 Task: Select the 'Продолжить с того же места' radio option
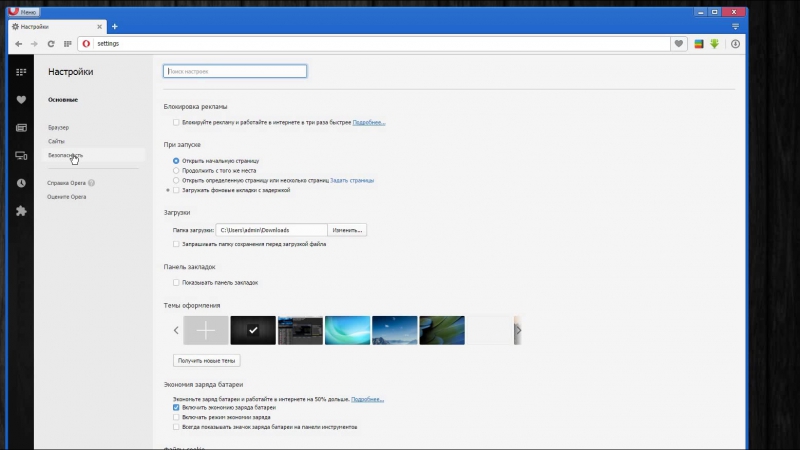pyautogui.click(x=176, y=170)
